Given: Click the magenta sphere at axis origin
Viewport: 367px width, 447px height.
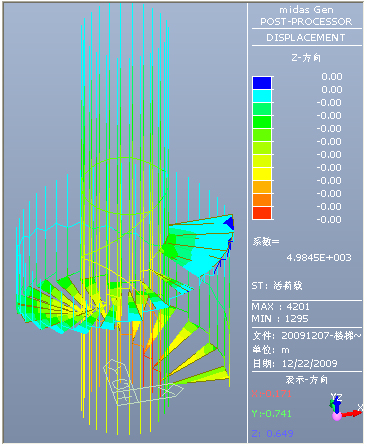Looking at the screenshot, I should [337, 416].
